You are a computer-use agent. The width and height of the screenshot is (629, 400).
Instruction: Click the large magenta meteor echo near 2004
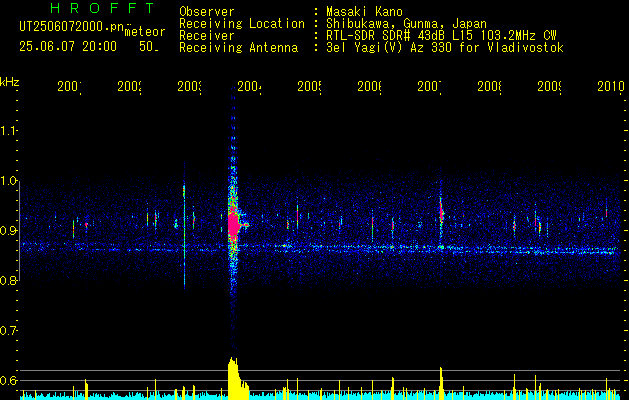234,225
